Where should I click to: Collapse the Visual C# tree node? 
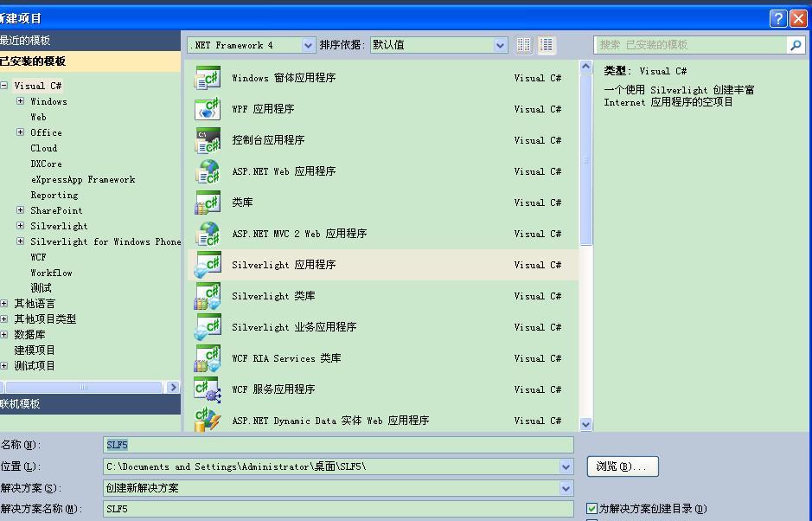click(x=4, y=86)
